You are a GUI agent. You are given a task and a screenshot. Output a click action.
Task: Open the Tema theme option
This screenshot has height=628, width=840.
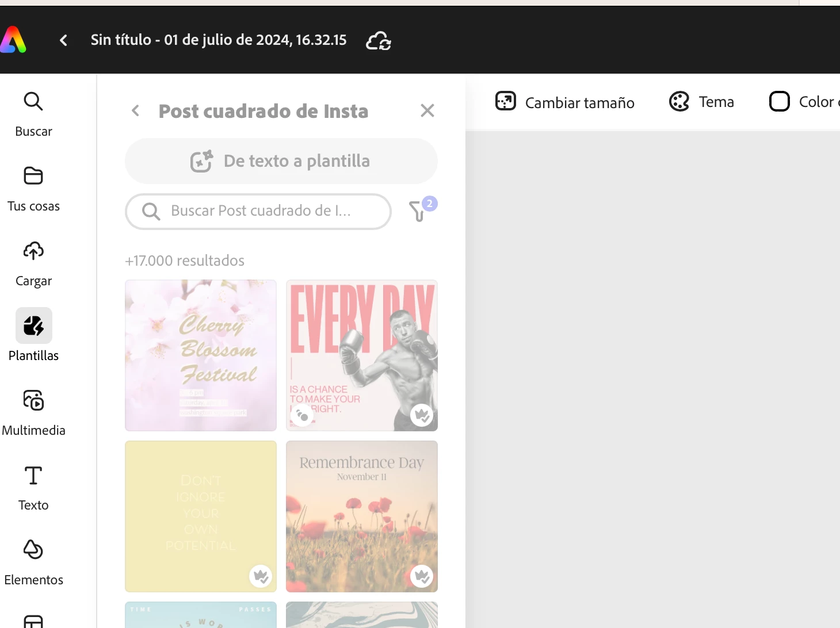[702, 102]
